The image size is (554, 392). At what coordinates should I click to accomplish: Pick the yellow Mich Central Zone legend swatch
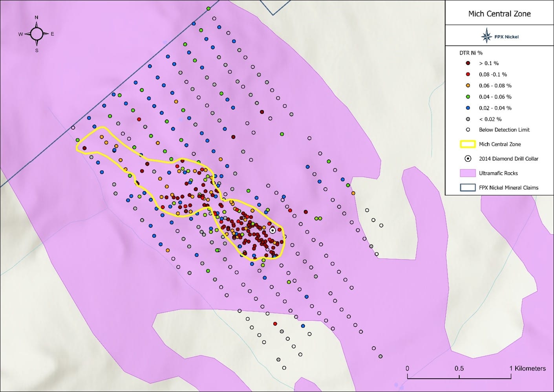[468, 144]
